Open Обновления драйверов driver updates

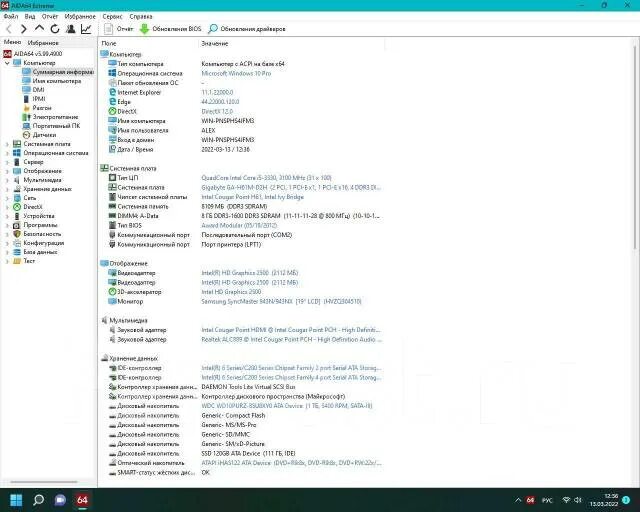(247, 29)
